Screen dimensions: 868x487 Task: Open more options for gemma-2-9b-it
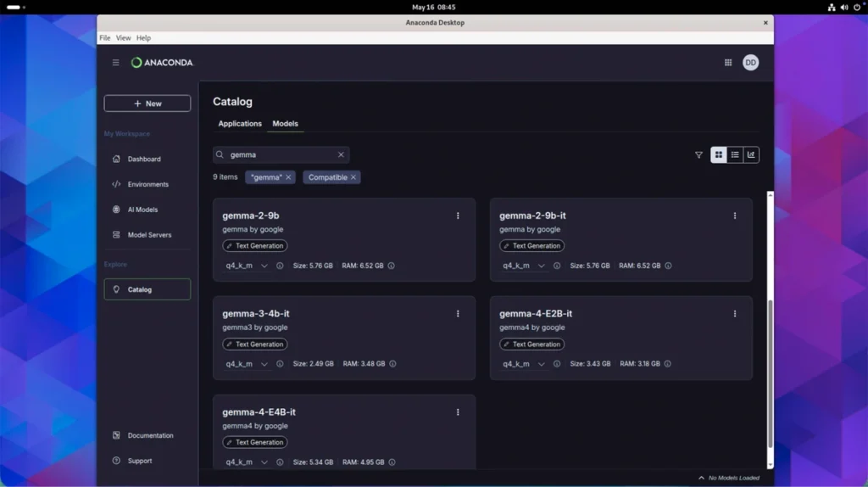click(735, 216)
